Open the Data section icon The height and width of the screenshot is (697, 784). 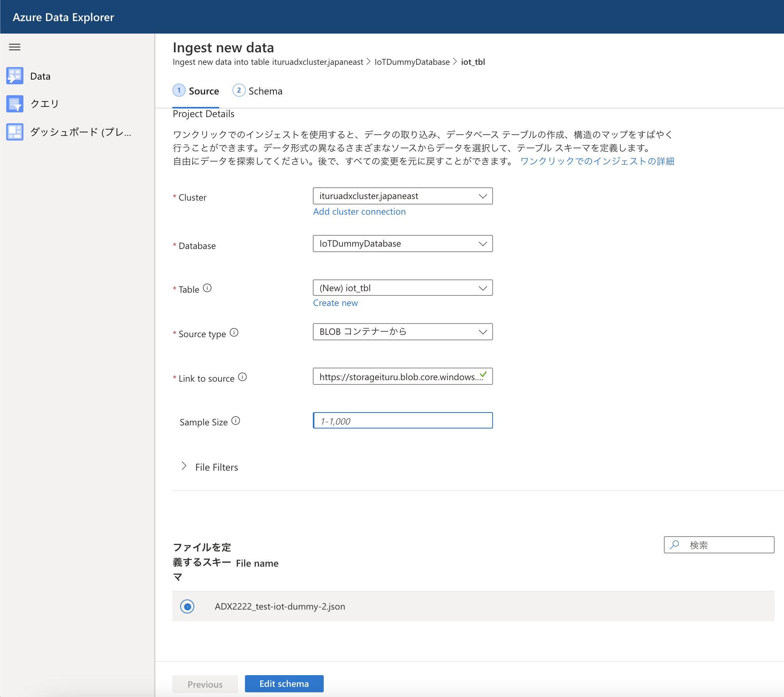point(15,76)
